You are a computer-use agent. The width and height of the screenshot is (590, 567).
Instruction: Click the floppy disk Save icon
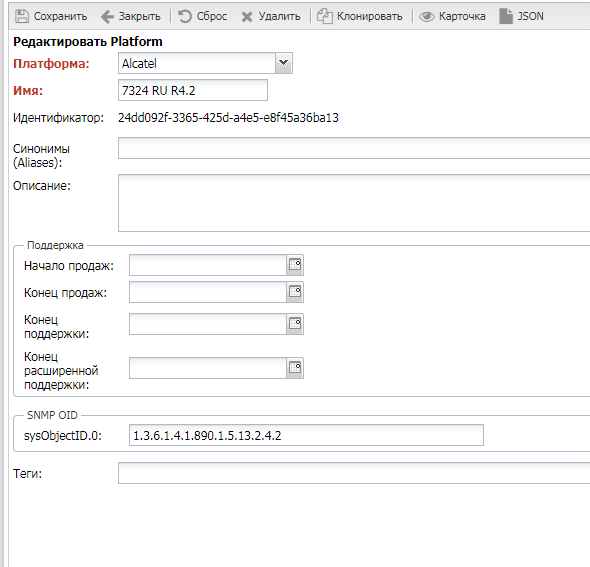click(x=22, y=16)
